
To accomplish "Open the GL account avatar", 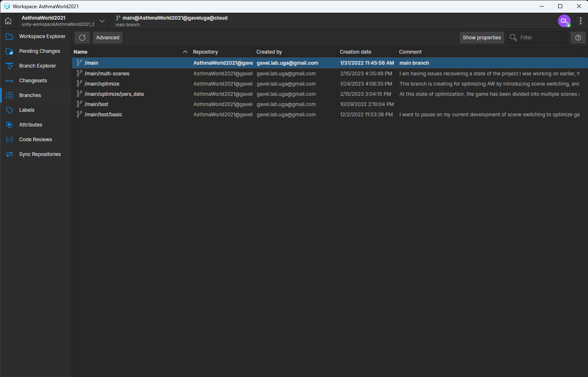I will (x=564, y=21).
